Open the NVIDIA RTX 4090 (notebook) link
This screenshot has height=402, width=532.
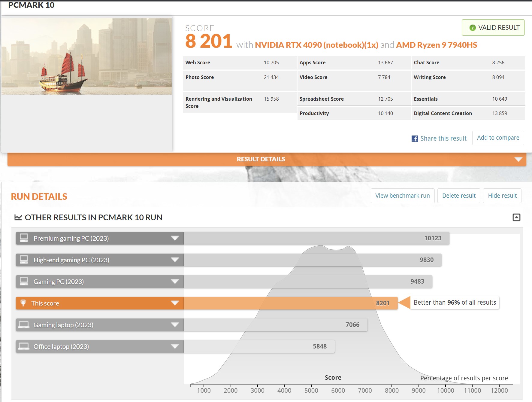tap(316, 45)
